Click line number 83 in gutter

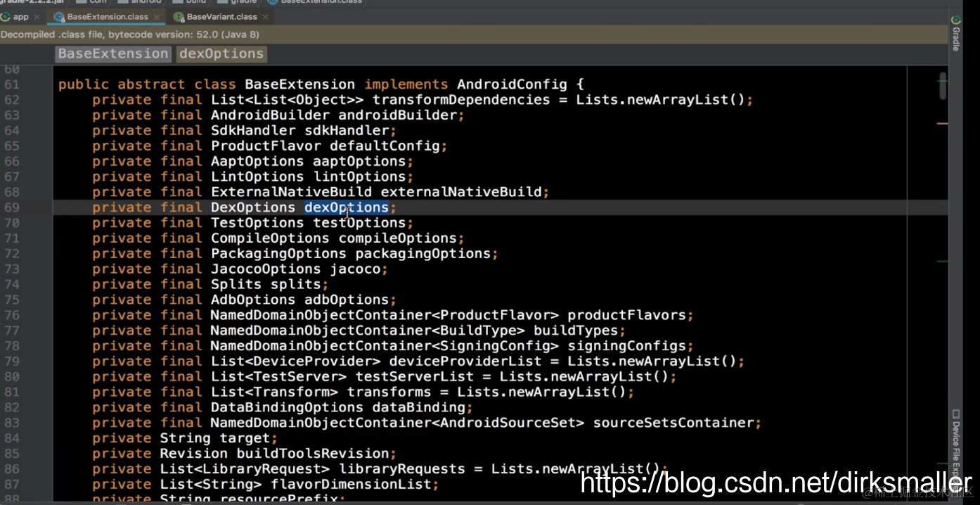(x=11, y=423)
